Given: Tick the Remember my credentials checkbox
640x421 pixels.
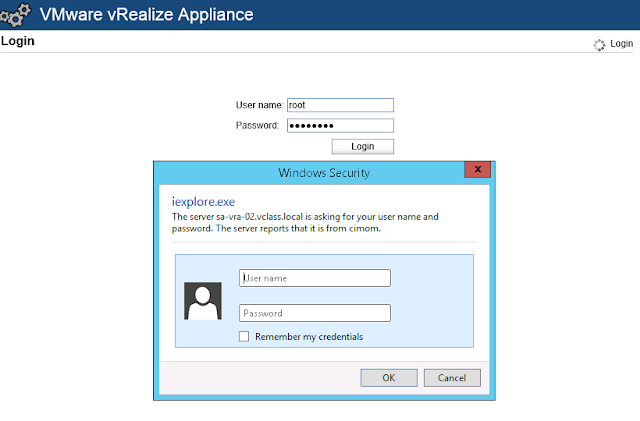Looking at the screenshot, I should click(244, 336).
